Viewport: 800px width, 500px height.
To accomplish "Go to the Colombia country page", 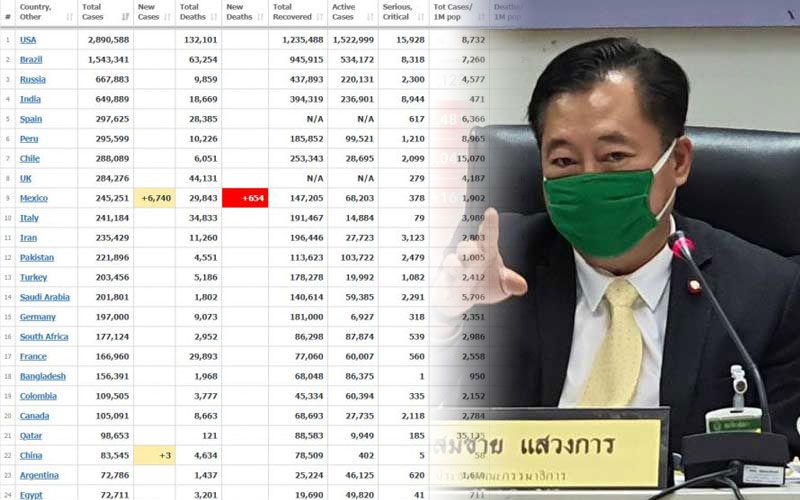I will 38,396.
